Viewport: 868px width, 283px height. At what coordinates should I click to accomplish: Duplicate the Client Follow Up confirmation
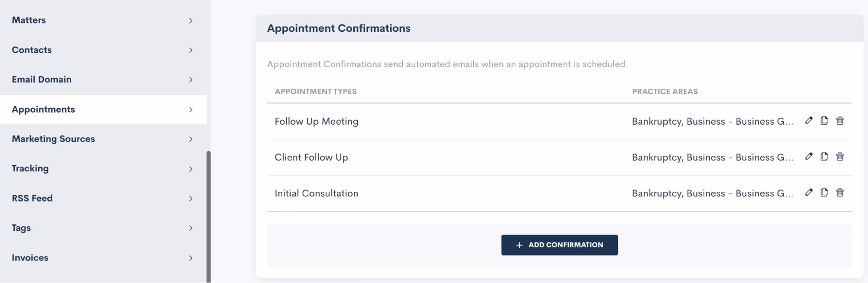click(824, 156)
